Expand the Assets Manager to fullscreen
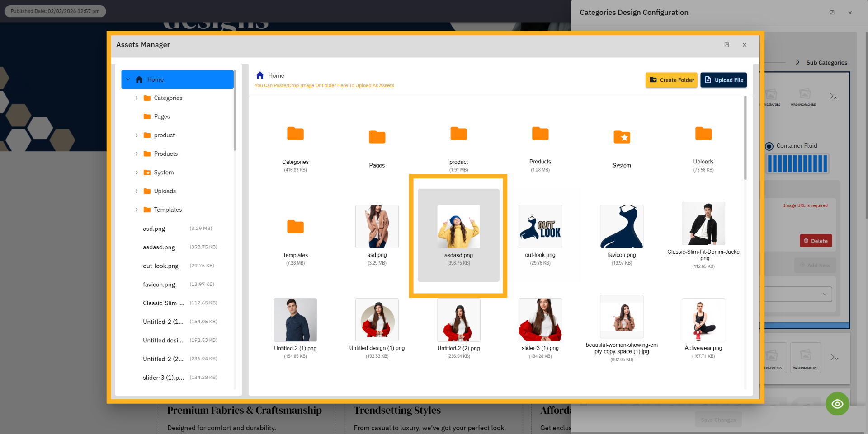The image size is (868, 434). pyautogui.click(x=726, y=45)
